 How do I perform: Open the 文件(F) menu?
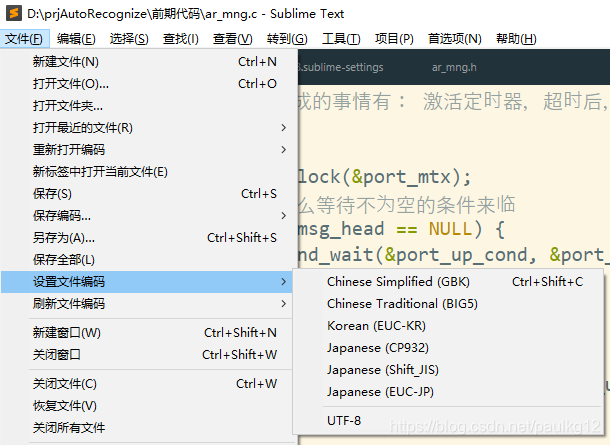tap(24, 39)
